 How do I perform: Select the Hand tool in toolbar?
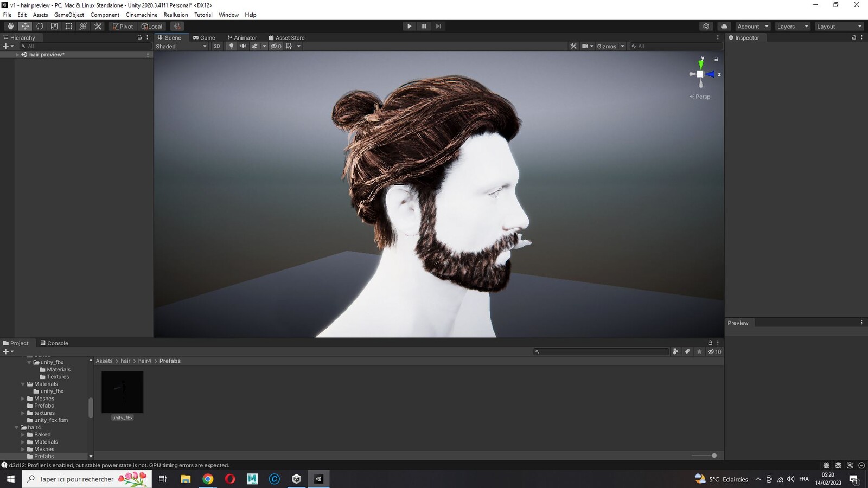pyautogui.click(x=10, y=26)
